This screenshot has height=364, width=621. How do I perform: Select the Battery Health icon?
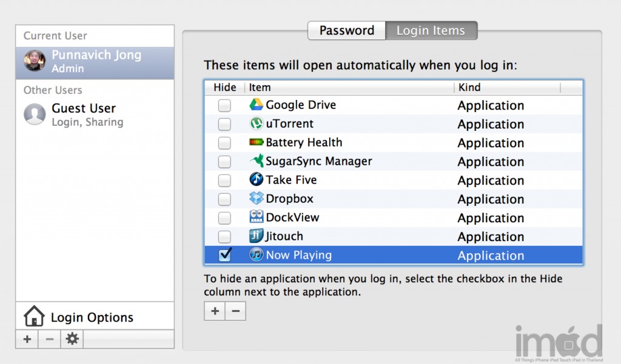pyautogui.click(x=256, y=142)
